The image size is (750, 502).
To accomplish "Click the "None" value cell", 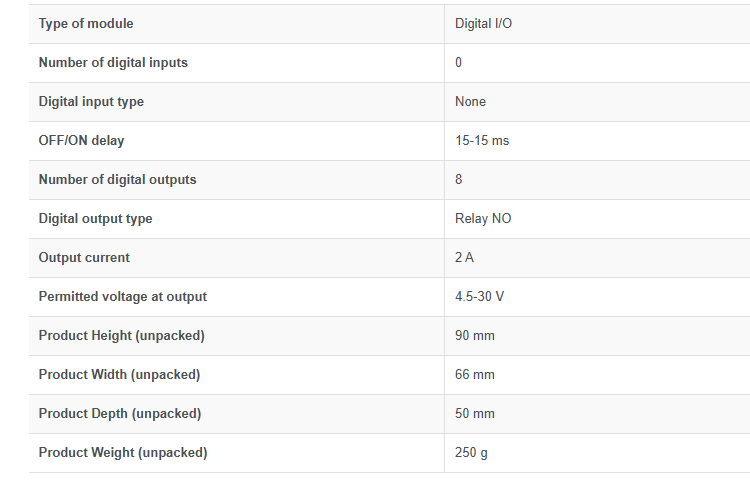I will [470, 101].
